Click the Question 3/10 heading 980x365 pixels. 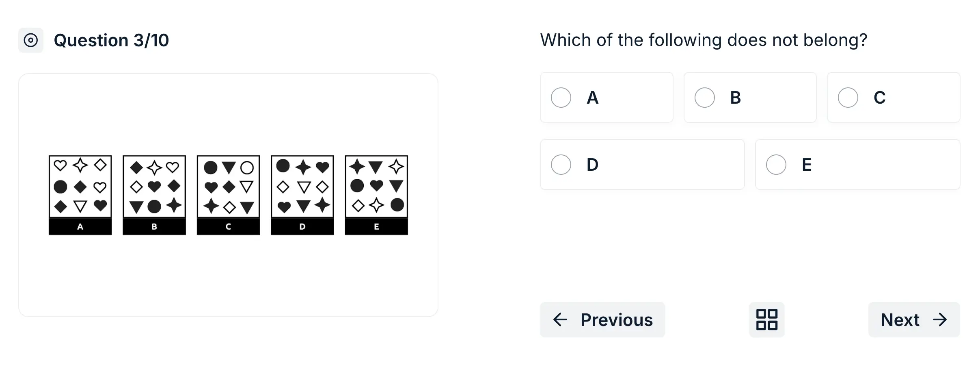coord(111,40)
